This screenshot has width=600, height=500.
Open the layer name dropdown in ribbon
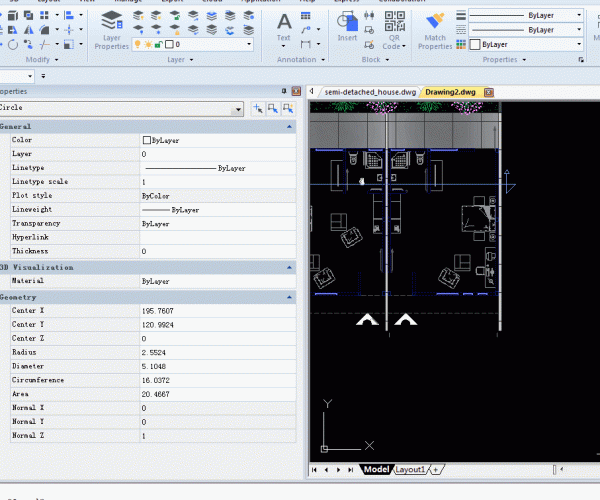[x=247, y=45]
